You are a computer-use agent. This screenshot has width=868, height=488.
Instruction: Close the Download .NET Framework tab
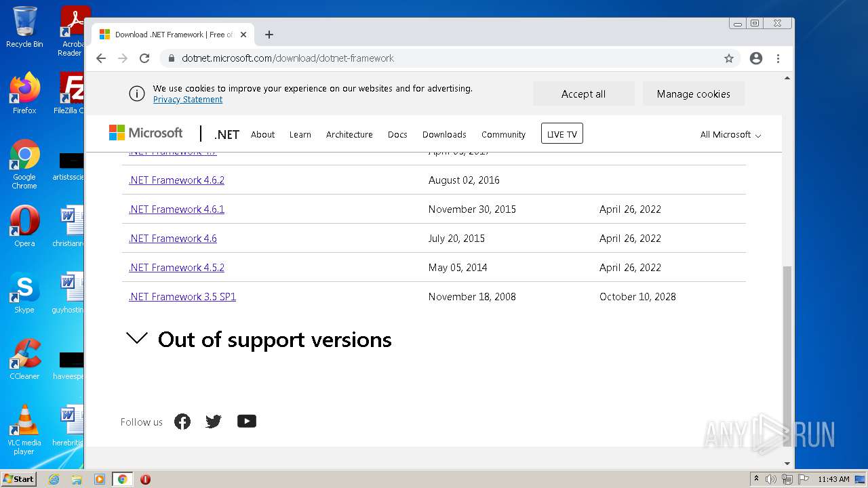click(243, 35)
